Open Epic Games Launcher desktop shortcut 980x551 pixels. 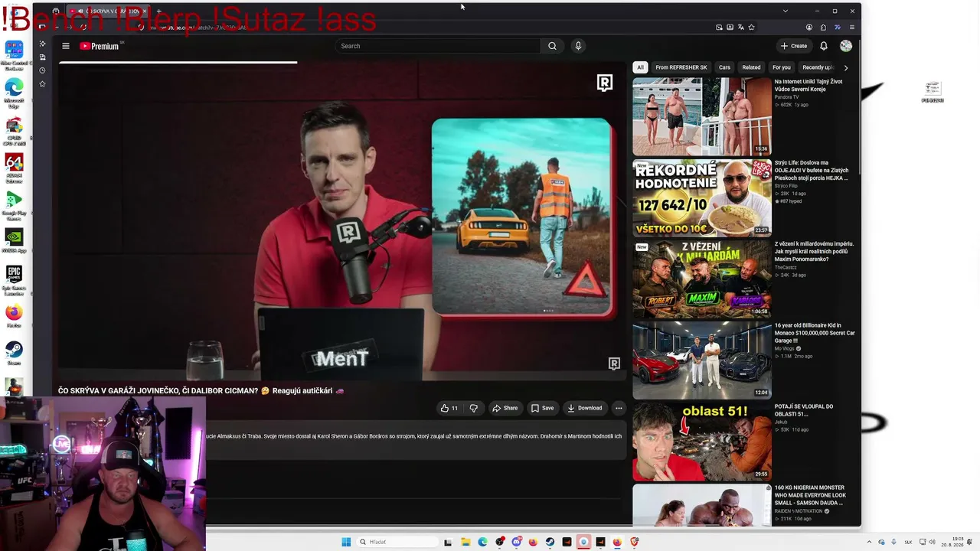pyautogui.click(x=14, y=279)
